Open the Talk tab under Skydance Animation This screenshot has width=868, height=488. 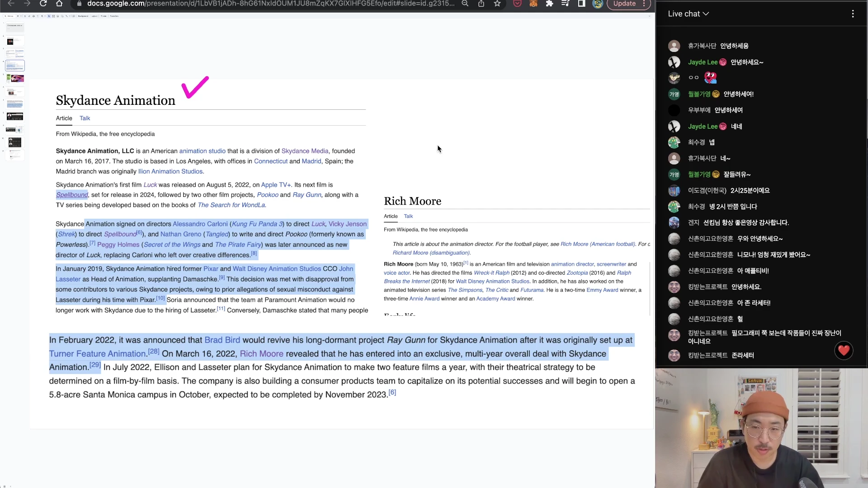tap(85, 118)
